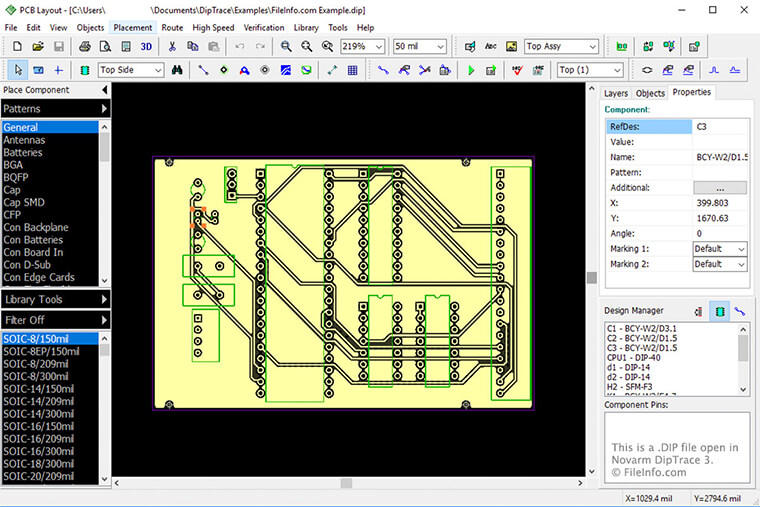The image size is (760, 507).
Task: Toggle the default arrow pointer mode
Action: [18, 70]
